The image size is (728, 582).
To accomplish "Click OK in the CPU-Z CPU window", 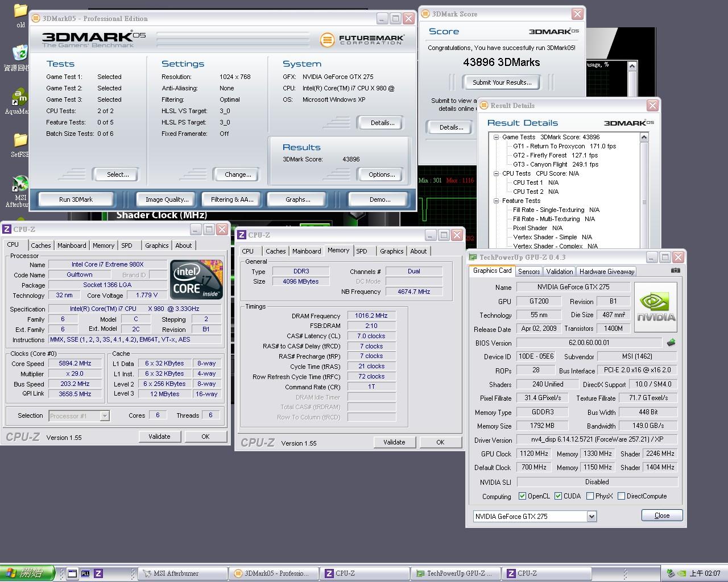I will point(205,436).
